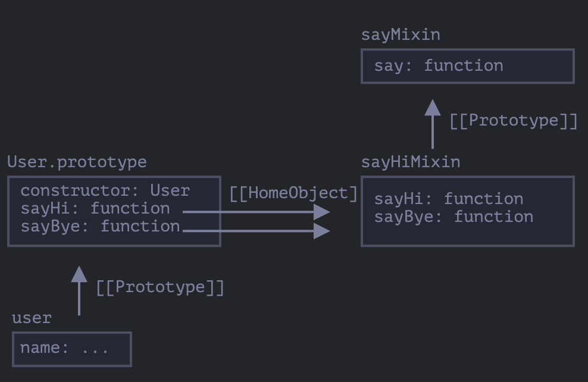Image resolution: width=588 pixels, height=382 pixels.
Task: Select 'sayBye: function' inside sayHiMixin box
Action: point(453,217)
